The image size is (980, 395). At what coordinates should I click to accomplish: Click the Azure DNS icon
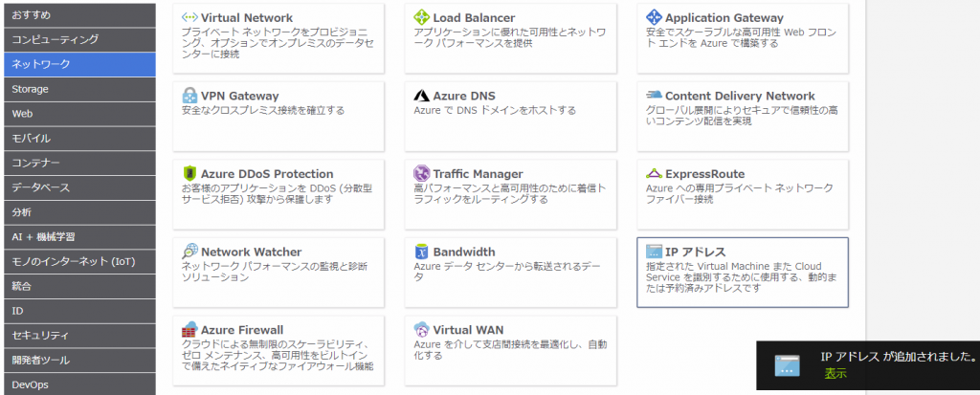click(421, 97)
